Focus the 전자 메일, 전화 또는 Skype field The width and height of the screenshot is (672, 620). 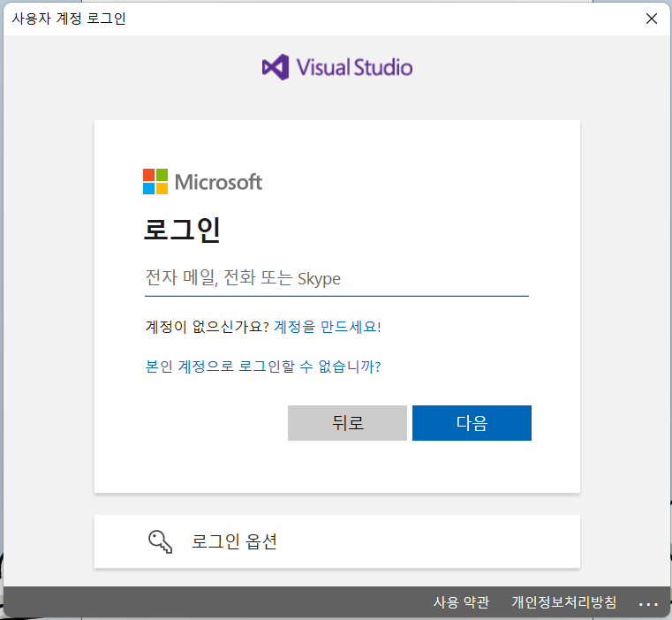tap(336, 279)
